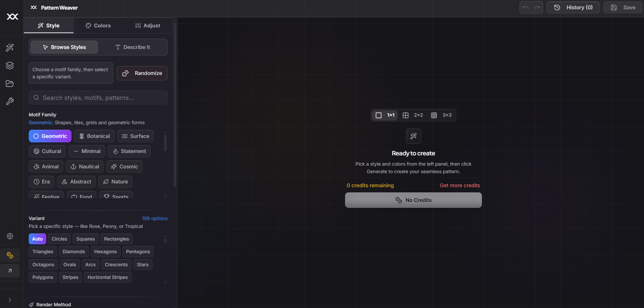Image resolution: width=644 pixels, height=308 pixels.
Task: Select the Diamonds variant
Action: click(x=74, y=252)
